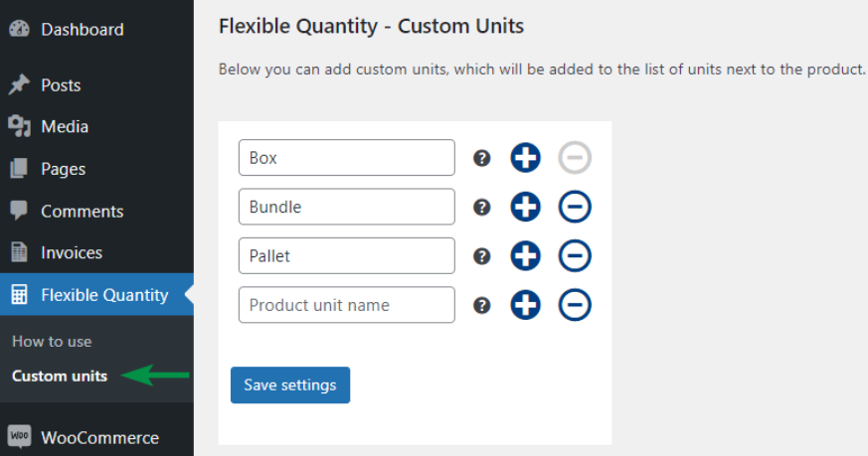The width and height of the screenshot is (868, 456).
Task: Click the plus icon beside Pallet
Action: coord(525,255)
